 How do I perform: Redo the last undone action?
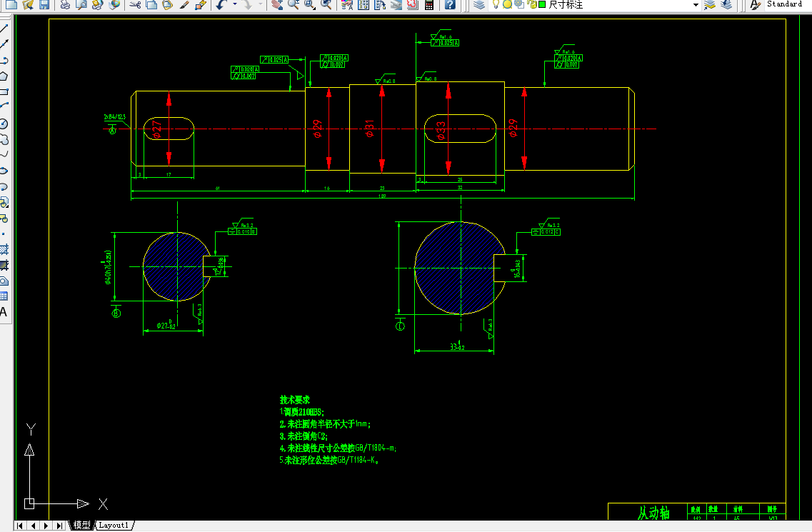(248, 5)
